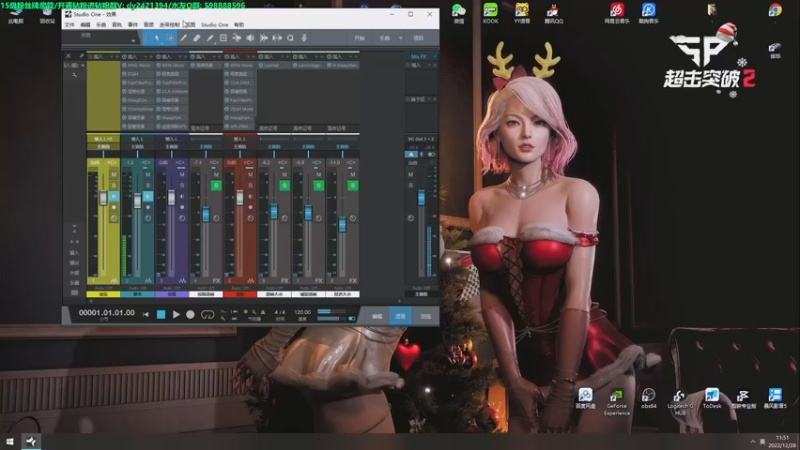Toggle the Loop button in transport bar

coord(207,314)
